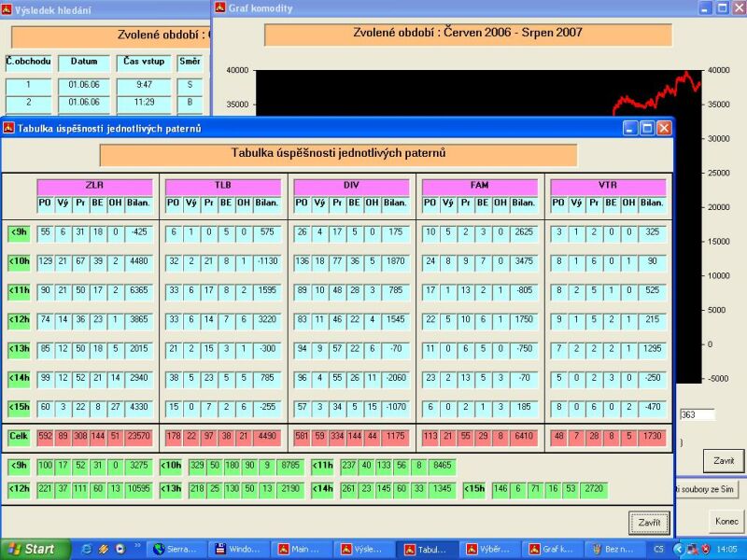Click the green <15h summary label
This screenshot has height=560, width=747.
click(474, 489)
